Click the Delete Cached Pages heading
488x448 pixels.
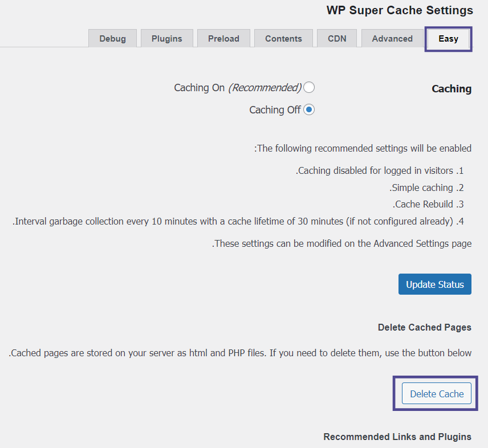point(425,327)
